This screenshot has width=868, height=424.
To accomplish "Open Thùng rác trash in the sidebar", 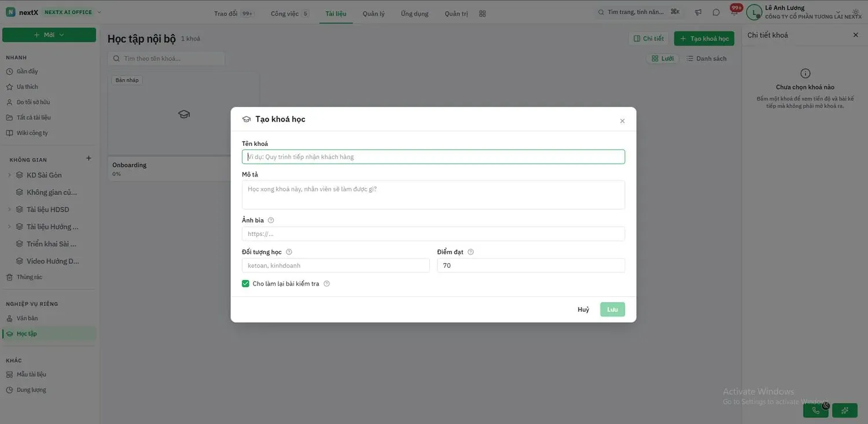I will pyautogui.click(x=29, y=277).
